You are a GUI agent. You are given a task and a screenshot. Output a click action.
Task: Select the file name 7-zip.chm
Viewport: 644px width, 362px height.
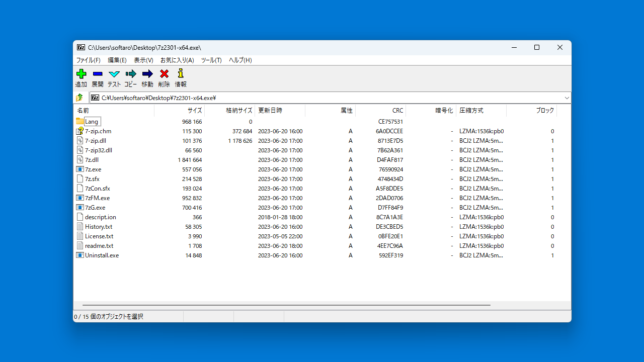pos(98,131)
